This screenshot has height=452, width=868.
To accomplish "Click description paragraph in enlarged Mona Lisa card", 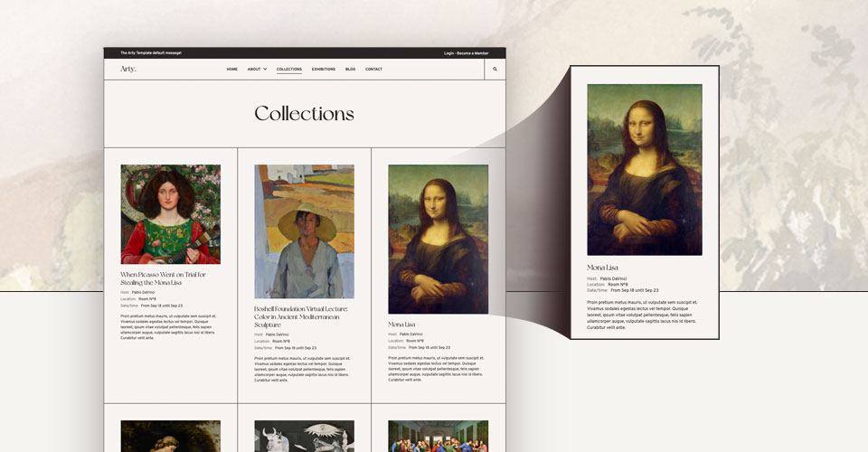I will (642, 315).
